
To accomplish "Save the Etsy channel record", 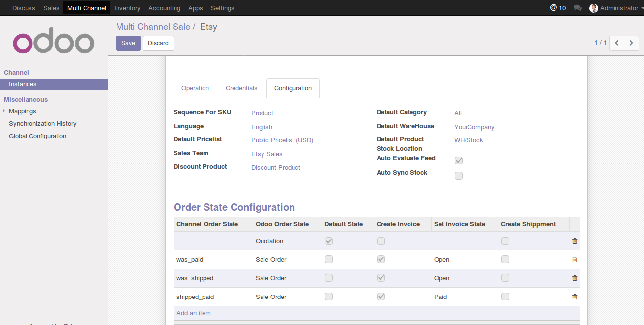I will click(x=128, y=43).
